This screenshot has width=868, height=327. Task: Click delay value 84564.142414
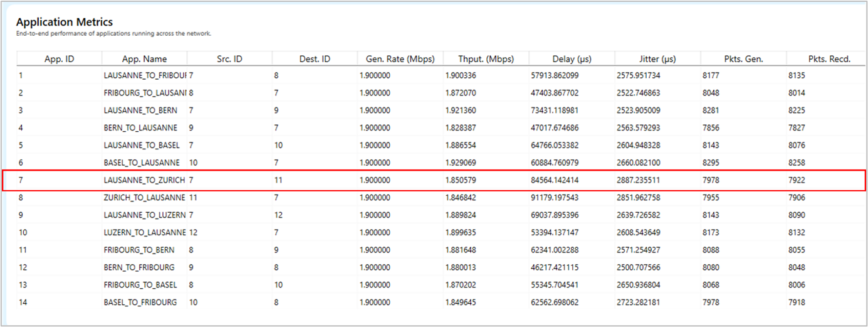(x=563, y=180)
